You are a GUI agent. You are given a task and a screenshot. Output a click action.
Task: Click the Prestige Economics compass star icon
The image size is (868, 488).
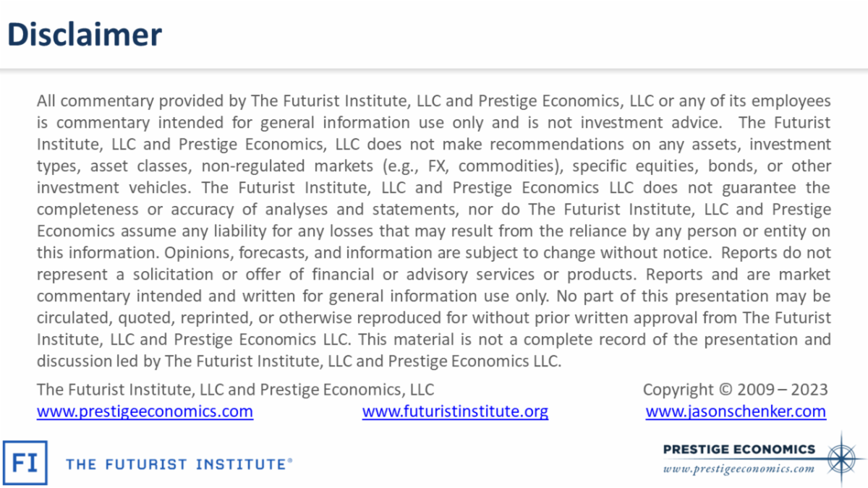point(841,455)
